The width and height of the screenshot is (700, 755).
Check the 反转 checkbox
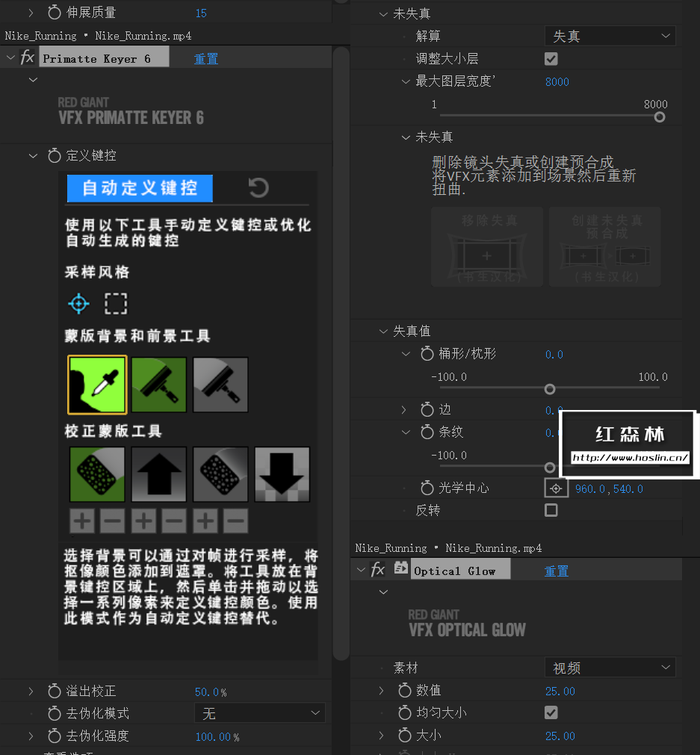tap(551, 510)
